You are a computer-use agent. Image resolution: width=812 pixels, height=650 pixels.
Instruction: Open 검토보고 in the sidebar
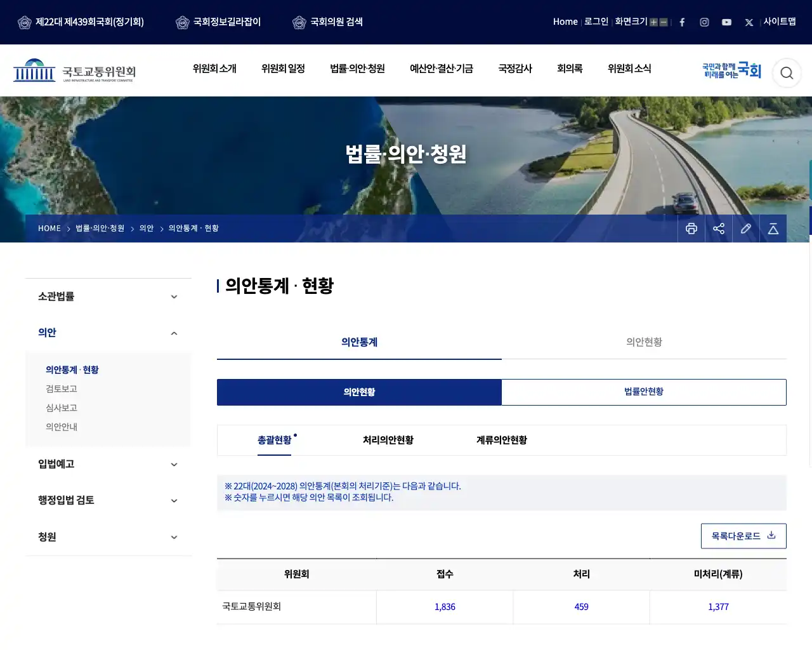(x=62, y=389)
